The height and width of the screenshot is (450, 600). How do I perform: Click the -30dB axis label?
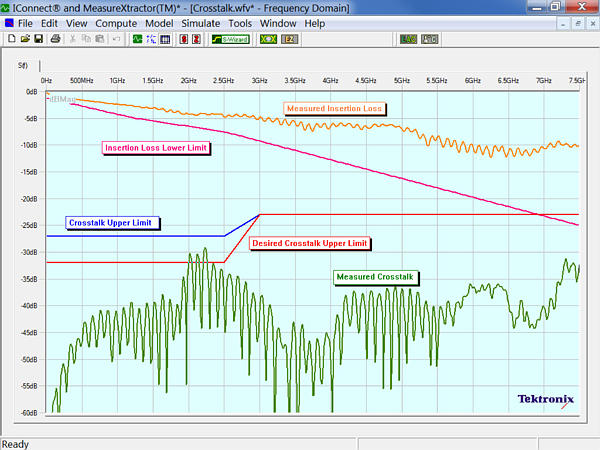[29, 253]
